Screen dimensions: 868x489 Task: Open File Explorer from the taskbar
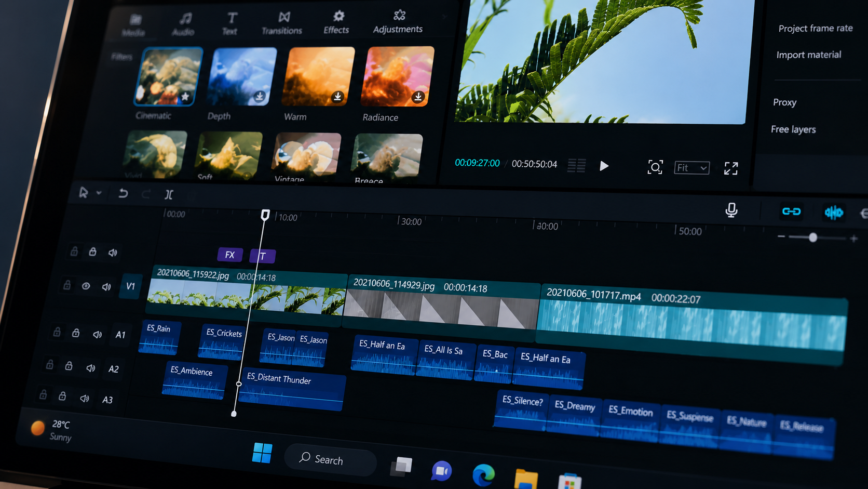click(526, 479)
